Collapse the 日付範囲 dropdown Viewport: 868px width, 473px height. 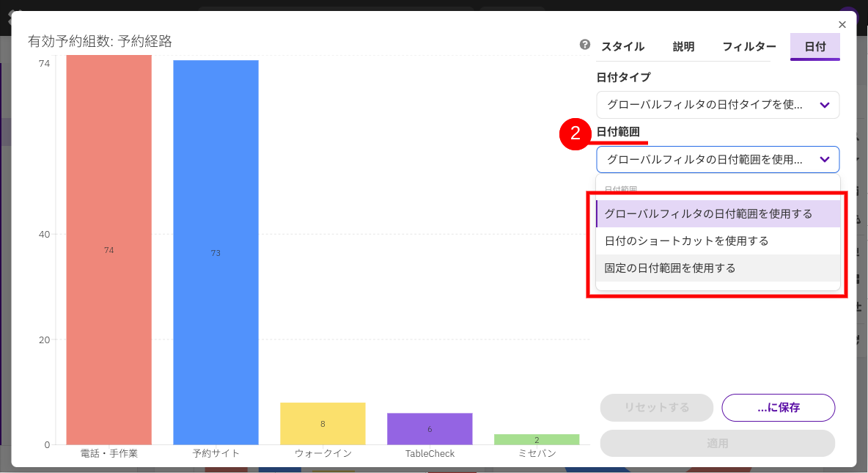pyautogui.click(x=717, y=159)
